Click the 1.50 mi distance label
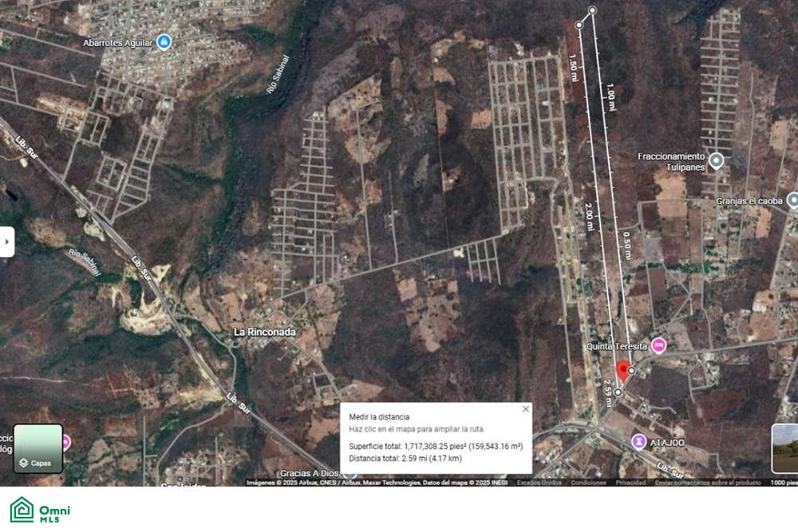798x532 pixels. (574, 68)
